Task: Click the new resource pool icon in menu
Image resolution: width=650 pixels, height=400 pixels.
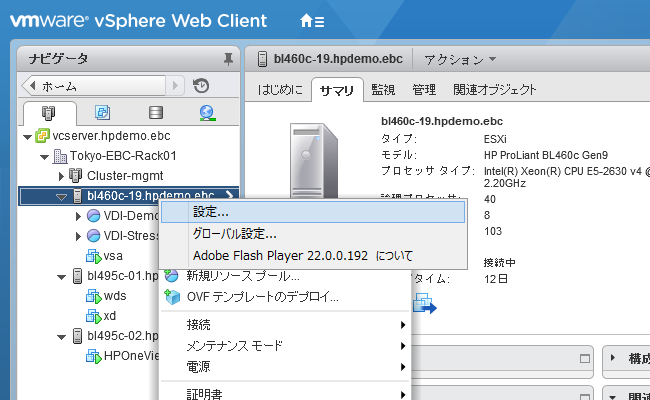Action: pyautogui.click(x=171, y=275)
